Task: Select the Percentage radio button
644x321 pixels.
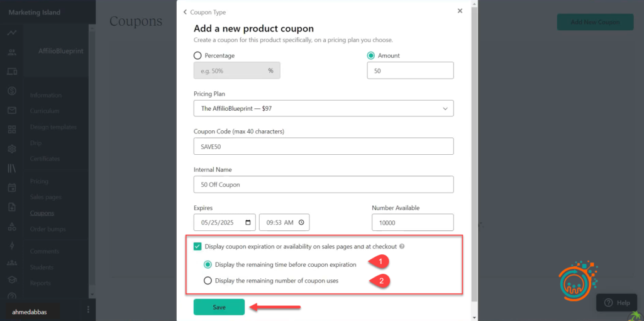Action: tap(198, 55)
